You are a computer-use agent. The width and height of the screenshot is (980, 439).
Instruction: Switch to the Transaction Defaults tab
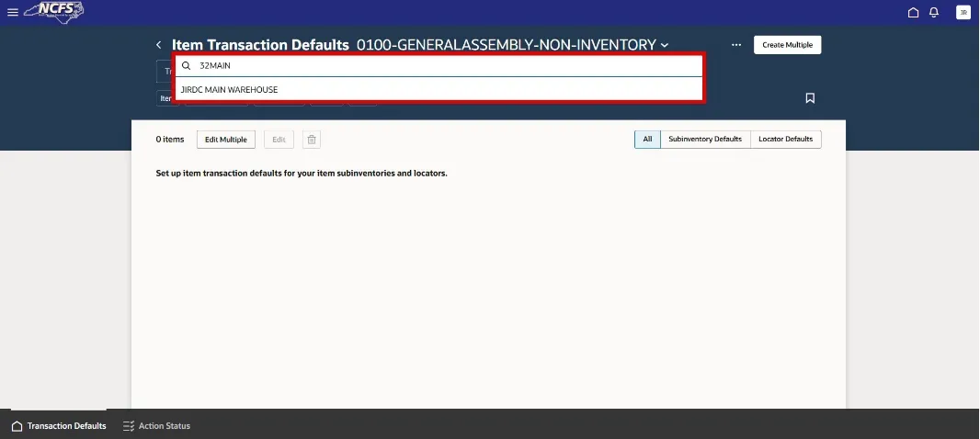[x=59, y=426]
